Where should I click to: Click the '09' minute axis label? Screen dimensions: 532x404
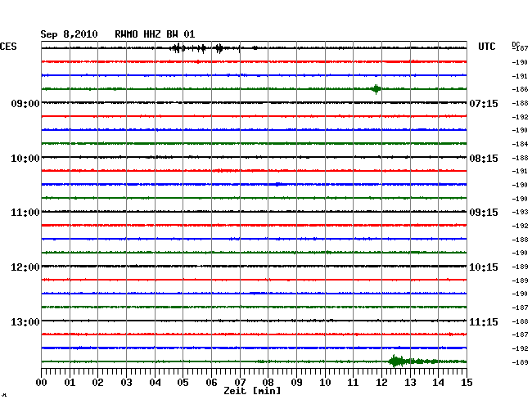296,382
